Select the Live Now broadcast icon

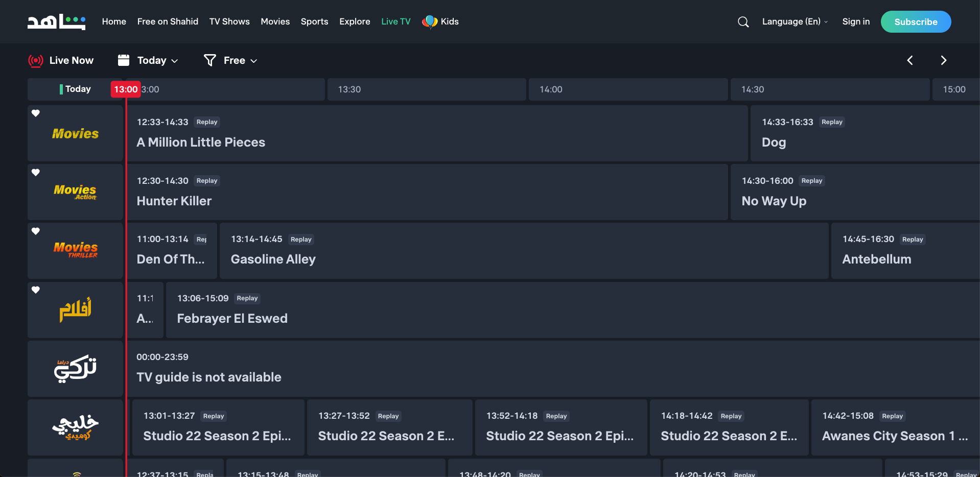pos(35,60)
